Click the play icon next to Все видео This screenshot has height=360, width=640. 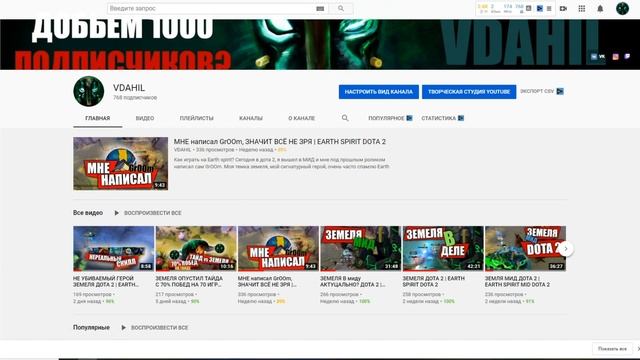116,213
